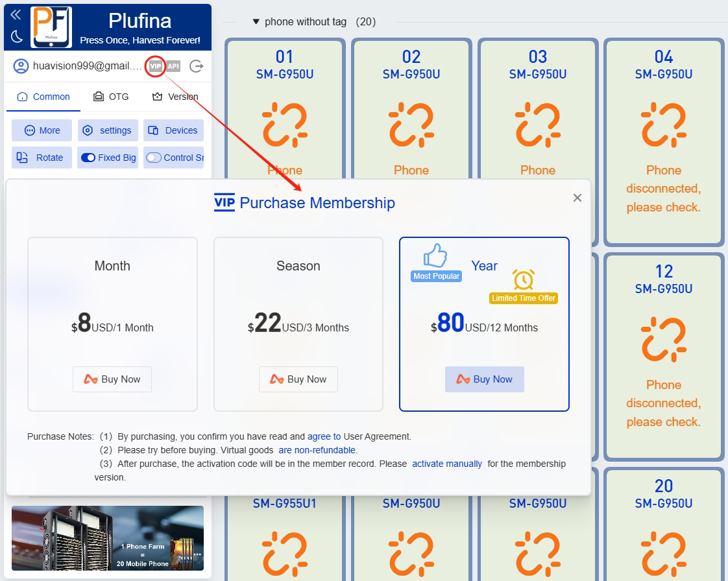
Task: Click the Rotate button
Action: pos(42,158)
